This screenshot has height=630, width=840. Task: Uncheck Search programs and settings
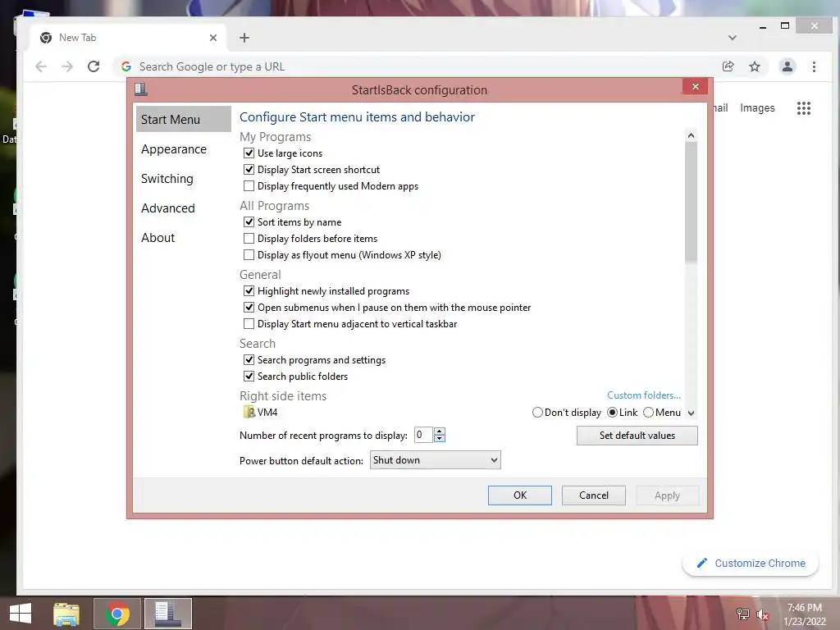pos(249,360)
